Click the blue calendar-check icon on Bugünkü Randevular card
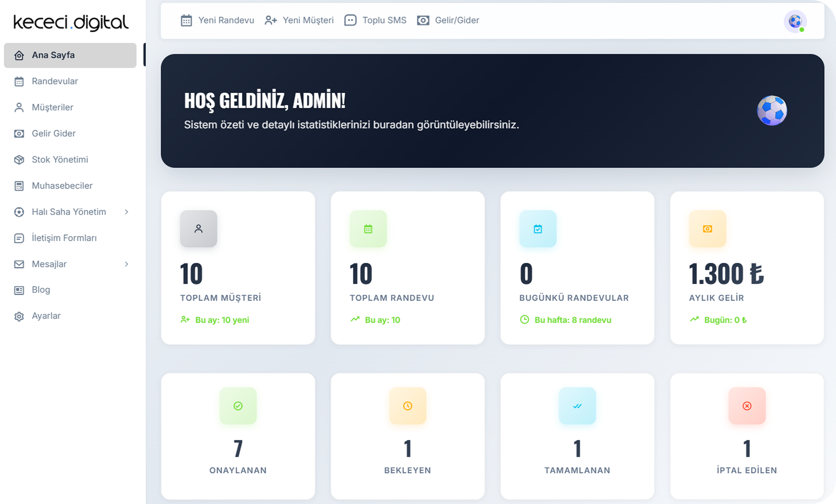 pos(538,229)
